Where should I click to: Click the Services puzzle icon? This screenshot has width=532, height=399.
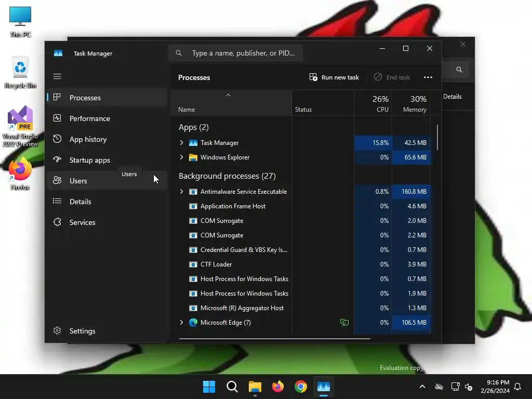tap(57, 222)
